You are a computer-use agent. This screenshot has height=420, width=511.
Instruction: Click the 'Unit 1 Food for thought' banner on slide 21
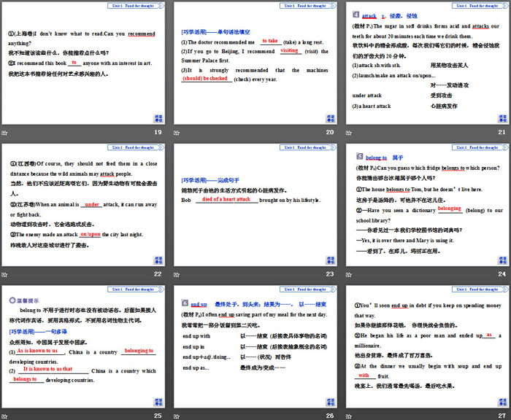point(480,6)
